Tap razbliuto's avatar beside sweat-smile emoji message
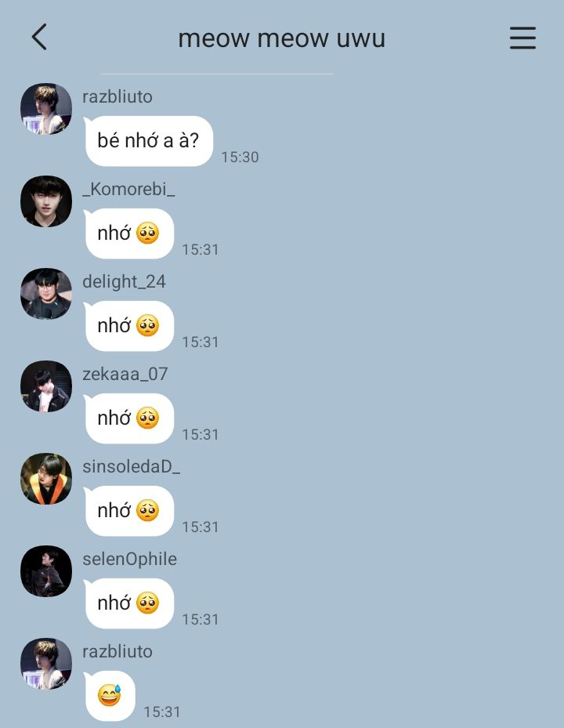This screenshot has height=728, width=564. [46, 664]
